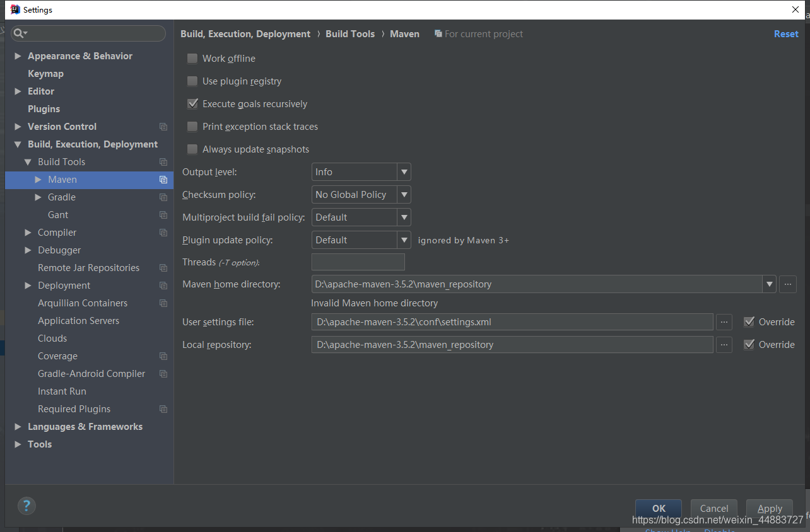Select Clouds in the settings tree
This screenshot has height=532, width=810.
(52, 338)
